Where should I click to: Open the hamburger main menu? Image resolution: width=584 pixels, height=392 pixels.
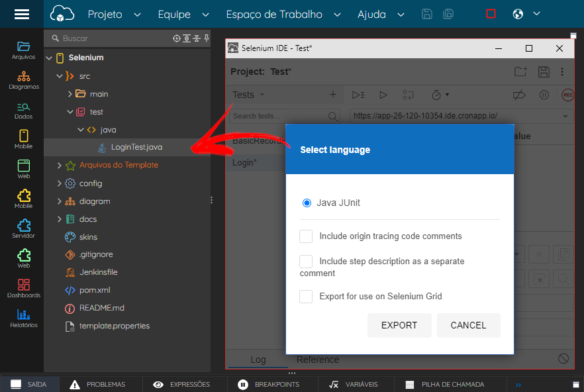pyautogui.click(x=22, y=14)
